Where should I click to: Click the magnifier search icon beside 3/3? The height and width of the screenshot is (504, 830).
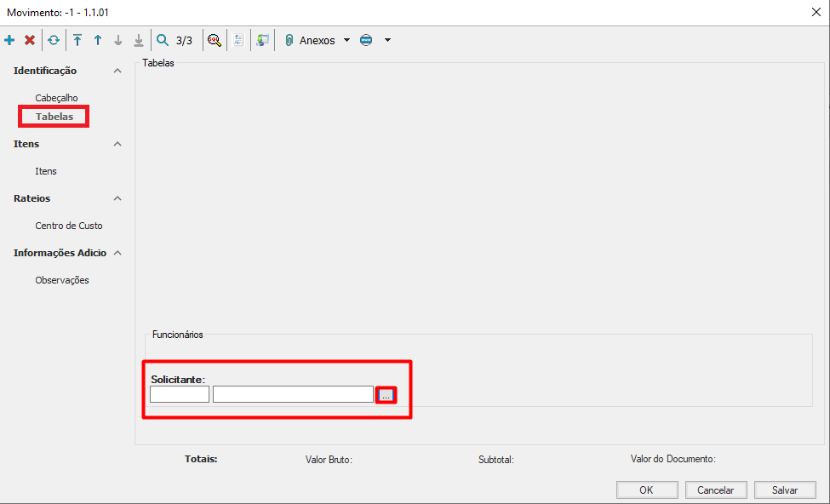click(163, 40)
